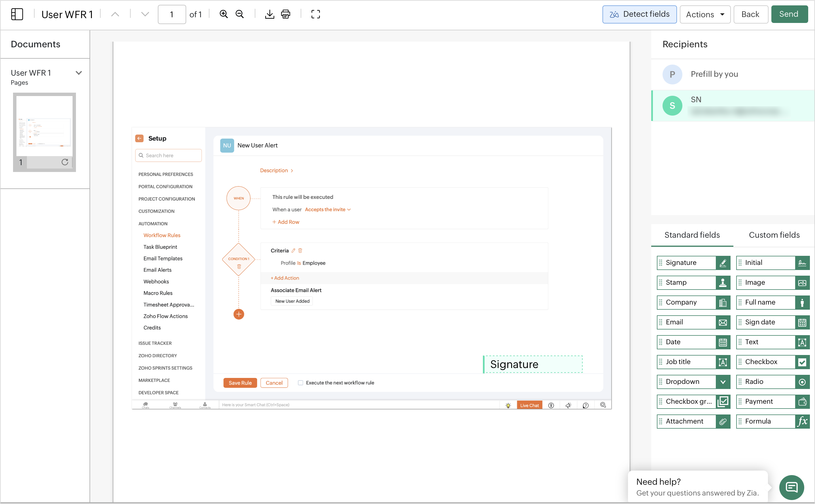Open the Actions dropdown
Viewport: 815px width, 504px height.
point(705,14)
